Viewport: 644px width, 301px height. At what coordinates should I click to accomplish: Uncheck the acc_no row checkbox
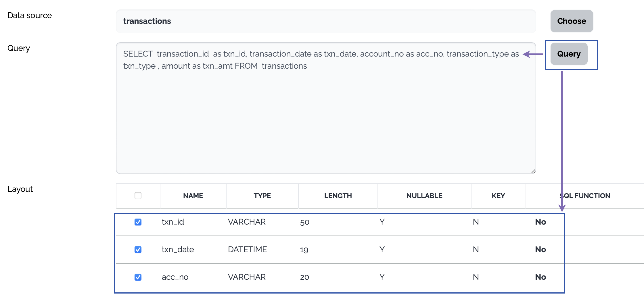(x=138, y=277)
